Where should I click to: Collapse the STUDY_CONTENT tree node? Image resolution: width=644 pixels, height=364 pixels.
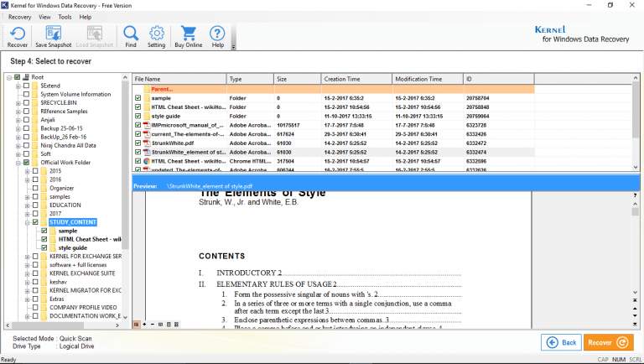pos(27,222)
